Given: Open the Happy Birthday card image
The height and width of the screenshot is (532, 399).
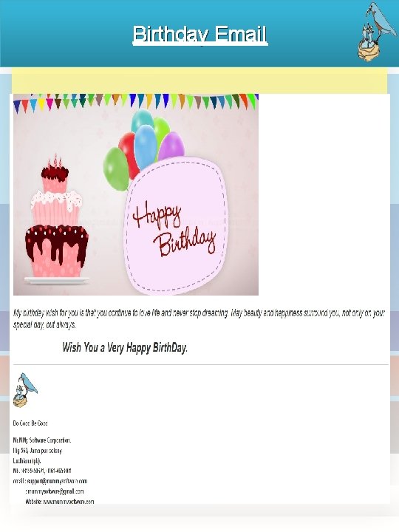Looking at the screenshot, I should (x=136, y=194).
